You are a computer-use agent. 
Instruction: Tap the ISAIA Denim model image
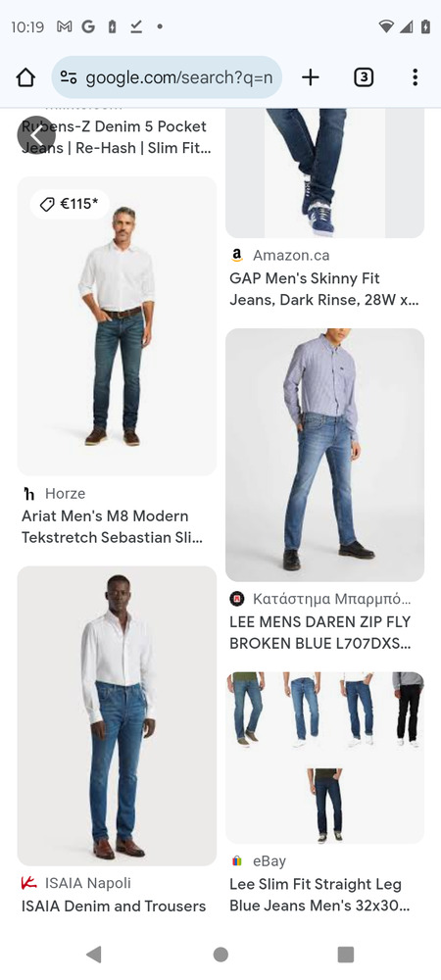[117, 715]
